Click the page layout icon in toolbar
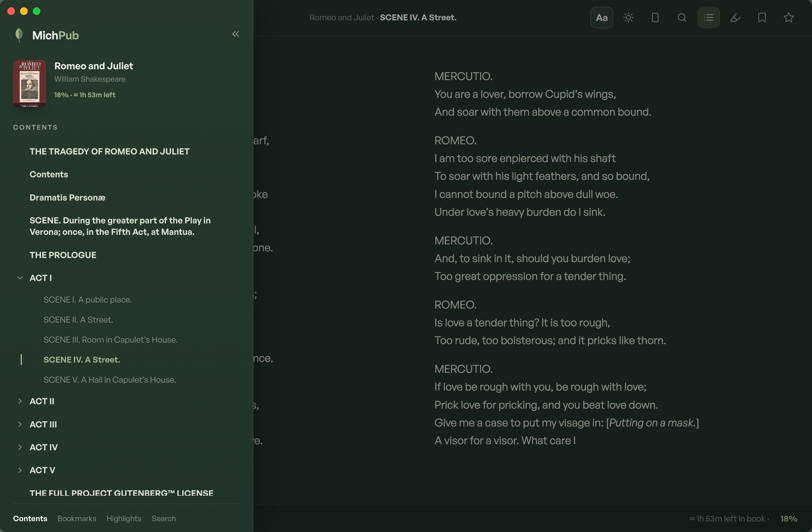This screenshot has width=812, height=532. [x=655, y=17]
